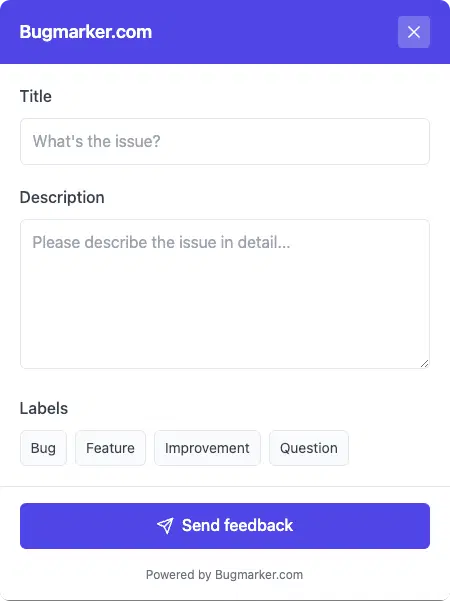Open the Powered by Bugmarker.com link
This screenshot has width=450, height=601.
click(225, 575)
